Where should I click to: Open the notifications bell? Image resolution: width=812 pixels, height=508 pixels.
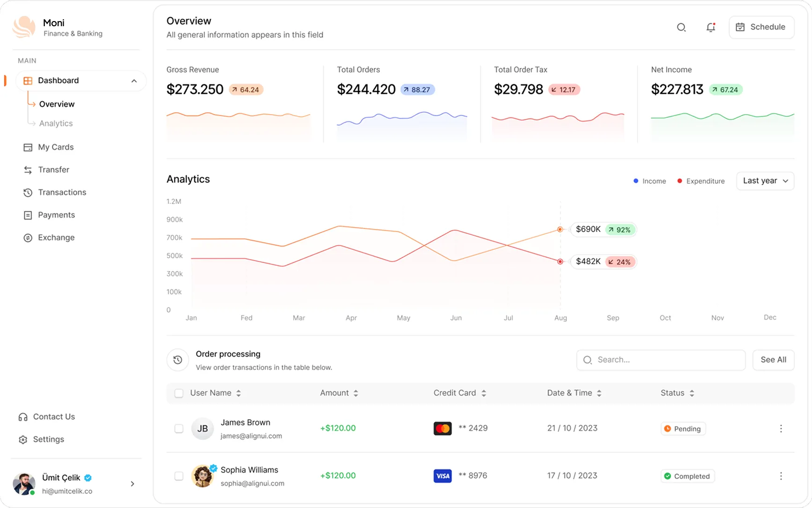pyautogui.click(x=710, y=27)
